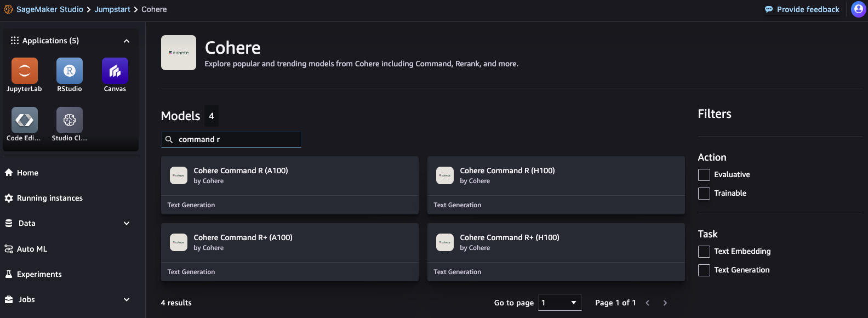Click the Cohere logo thumbnail in header
This screenshot has height=318, width=868.
[x=179, y=53]
